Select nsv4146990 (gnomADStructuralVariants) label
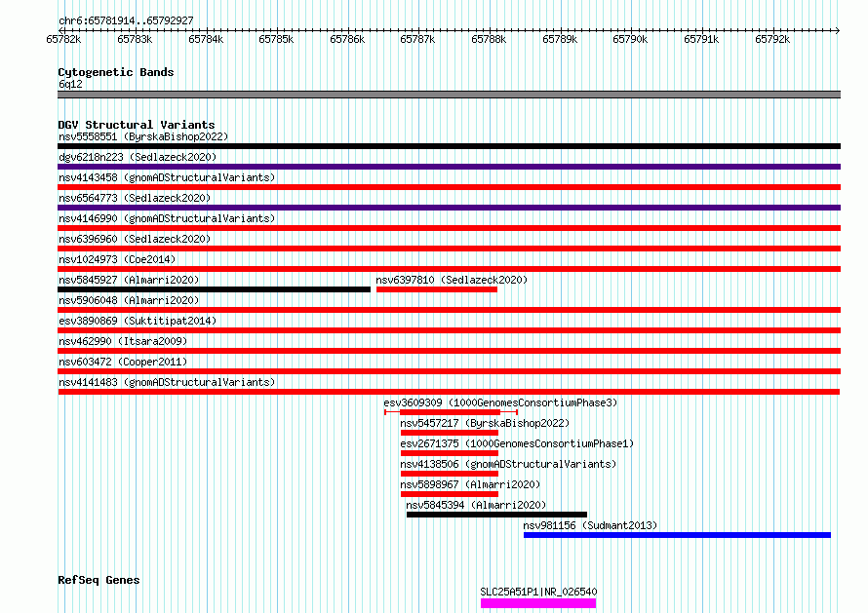The width and height of the screenshot is (868, 613). click(167, 218)
